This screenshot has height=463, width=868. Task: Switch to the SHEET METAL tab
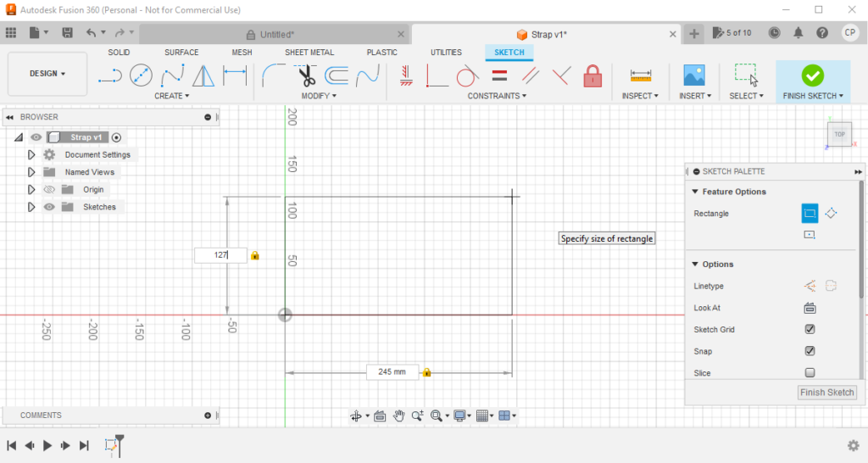click(x=309, y=53)
